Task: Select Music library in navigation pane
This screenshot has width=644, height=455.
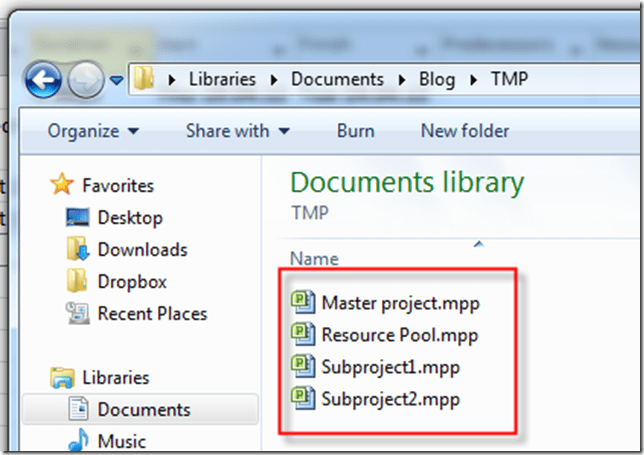Action: pyautogui.click(x=121, y=441)
